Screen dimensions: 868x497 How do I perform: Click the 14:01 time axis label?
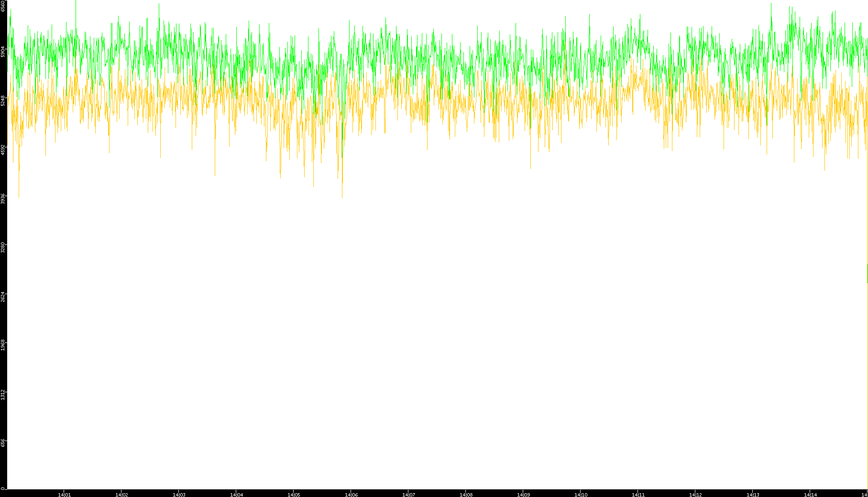(64, 494)
